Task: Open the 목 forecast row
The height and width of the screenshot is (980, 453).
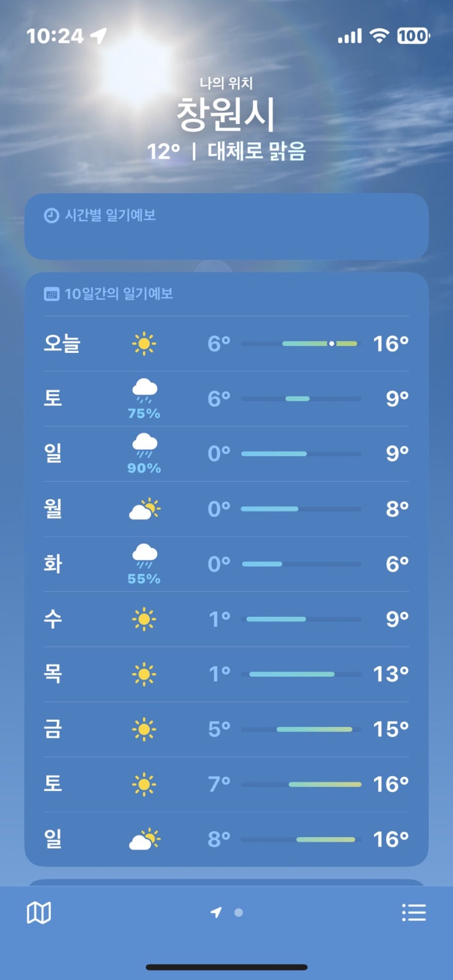Action: pyautogui.click(x=226, y=674)
